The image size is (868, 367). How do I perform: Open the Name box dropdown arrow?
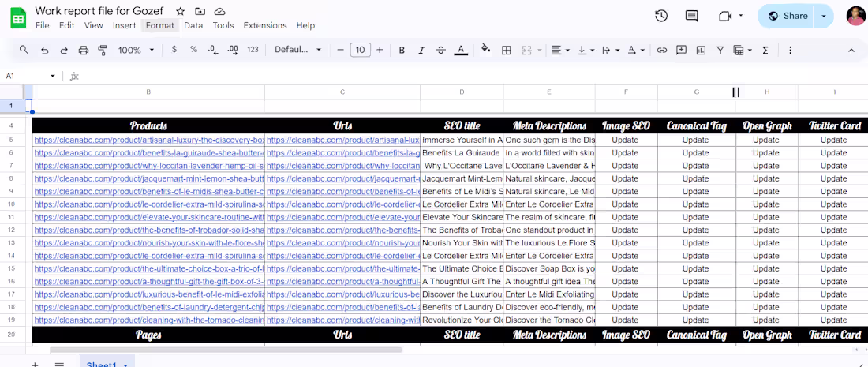[x=53, y=76]
